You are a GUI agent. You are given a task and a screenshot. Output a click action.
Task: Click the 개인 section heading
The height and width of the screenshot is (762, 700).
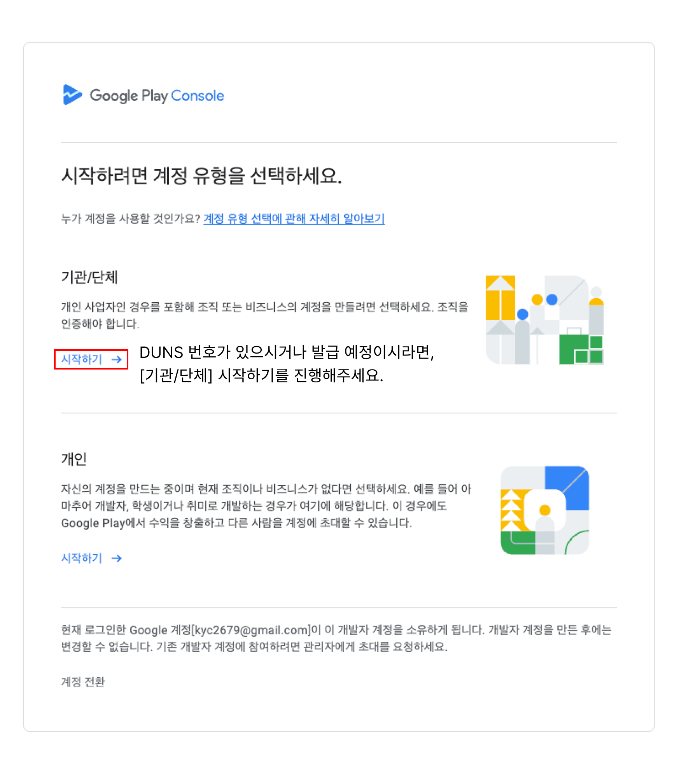(x=74, y=459)
